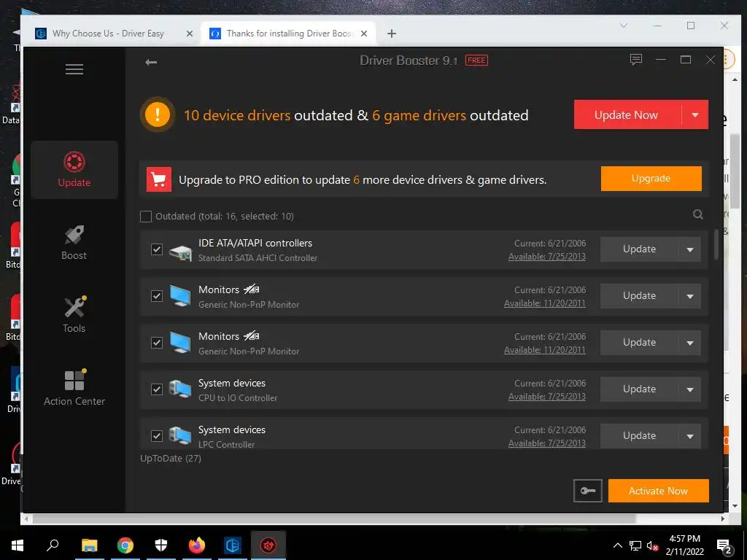The width and height of the screenshot is (747, 560).
Task: Update the LPC Controller driver
Action: point(639,436)
